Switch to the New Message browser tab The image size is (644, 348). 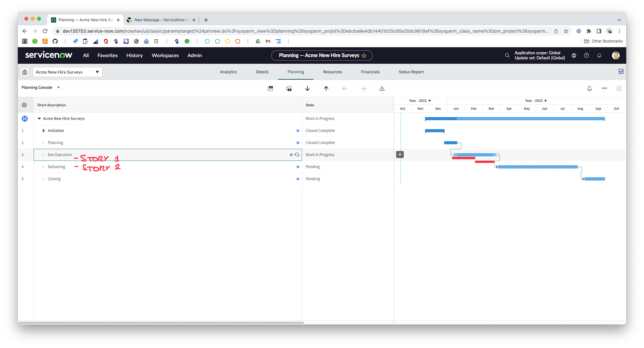pyautogui.click(x=161, y=20)
